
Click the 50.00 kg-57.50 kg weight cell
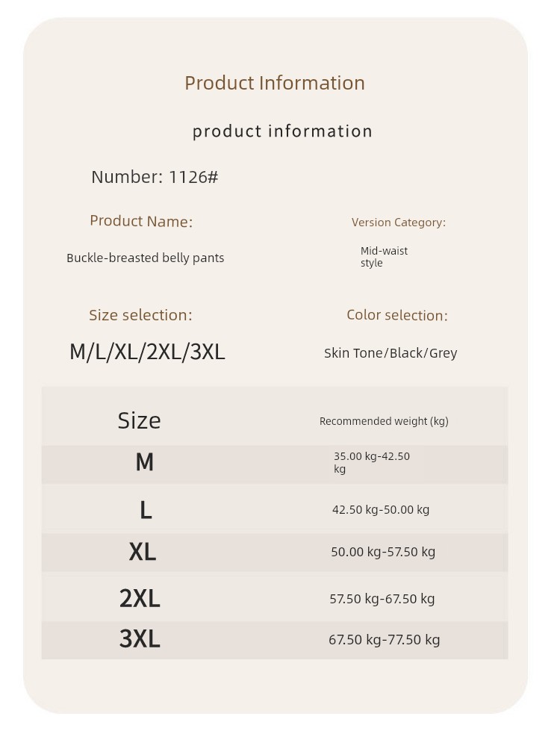point(383,552)
